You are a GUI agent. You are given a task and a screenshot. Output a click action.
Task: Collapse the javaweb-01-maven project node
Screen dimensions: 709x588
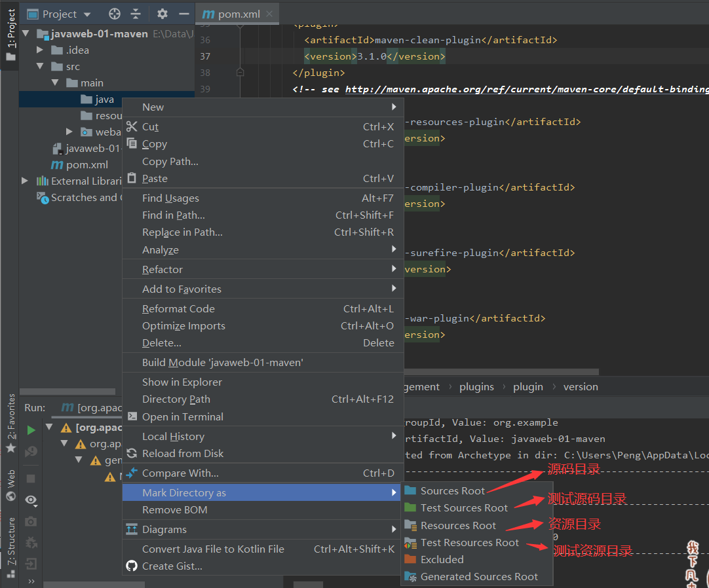26,33
